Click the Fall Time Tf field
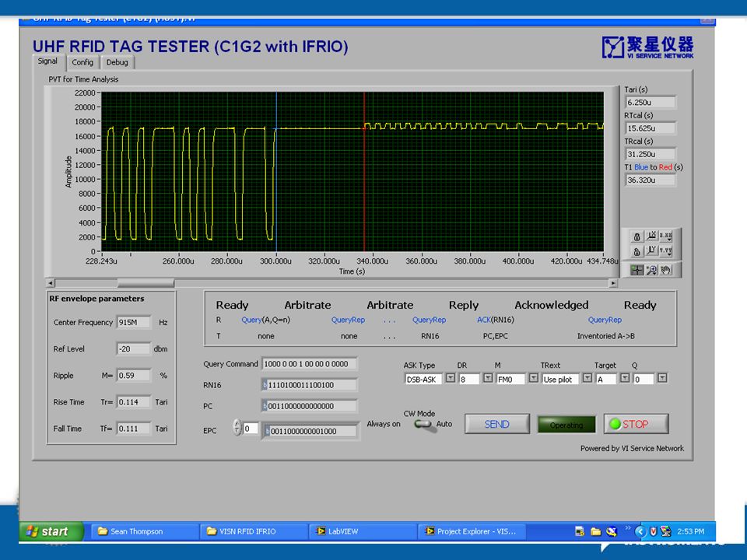The image size is (747, 560). click(134, 429)
